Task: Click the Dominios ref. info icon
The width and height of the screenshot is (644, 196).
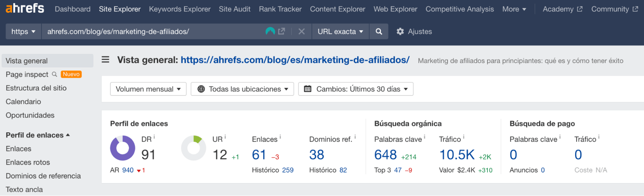Action: [x=355, y=137]
